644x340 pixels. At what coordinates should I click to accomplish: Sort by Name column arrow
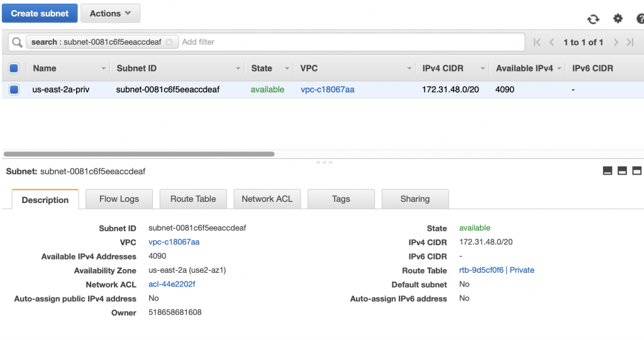point(104,69)
